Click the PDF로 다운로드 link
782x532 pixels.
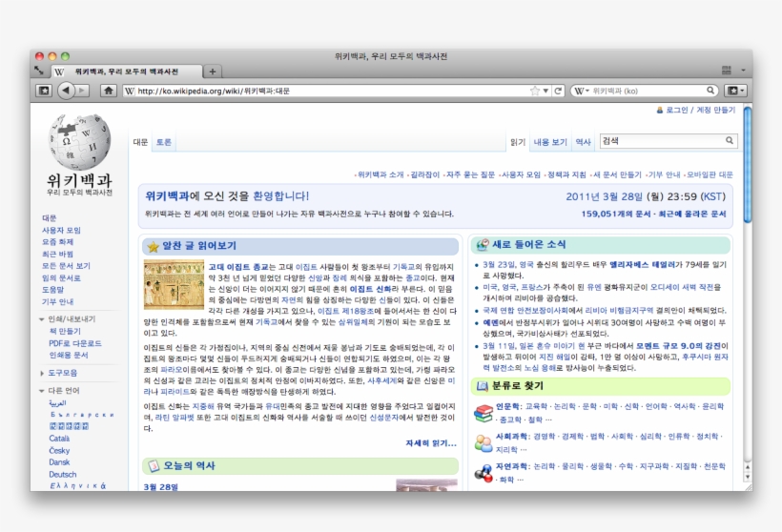[75, 343]
